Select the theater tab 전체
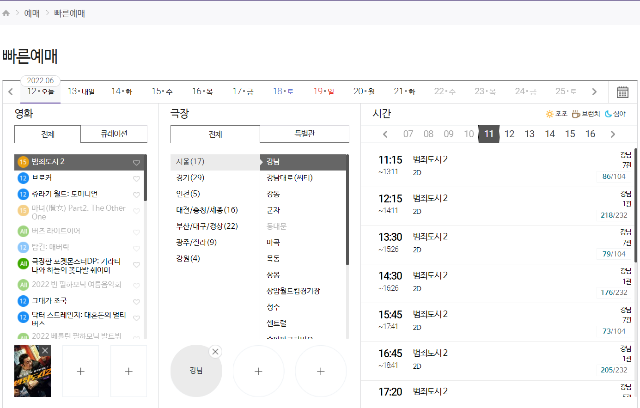The height and width of the screenshot is (408, 640). 215,134
